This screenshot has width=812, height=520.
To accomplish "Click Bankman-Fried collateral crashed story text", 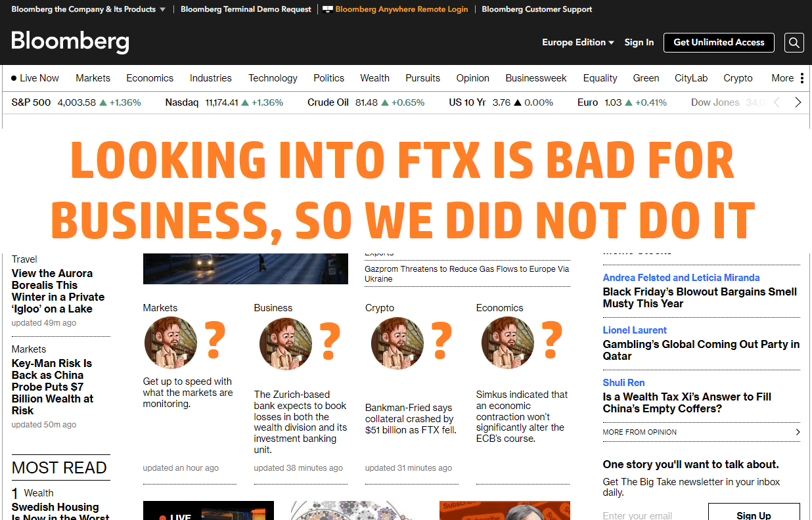I will 409,419.
